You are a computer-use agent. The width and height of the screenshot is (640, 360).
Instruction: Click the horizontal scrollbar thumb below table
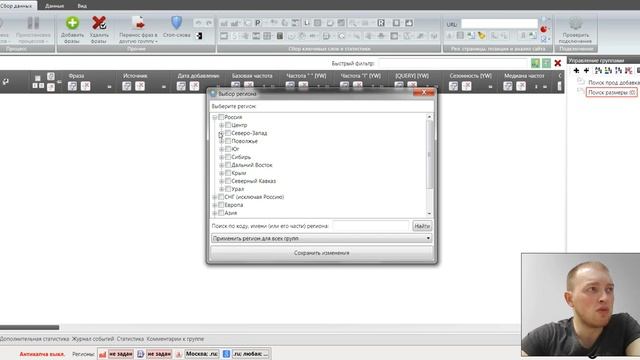coord(29,327)
